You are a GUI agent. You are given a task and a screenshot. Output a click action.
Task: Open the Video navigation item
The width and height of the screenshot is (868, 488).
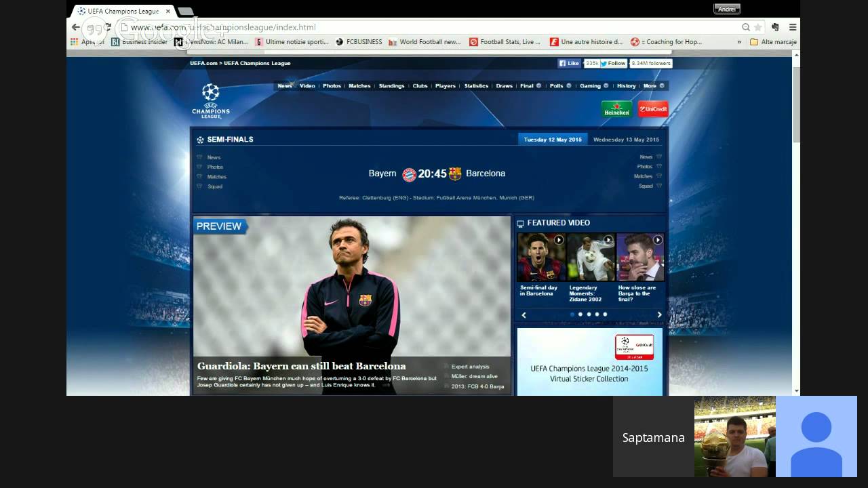(x=307, y=86)
